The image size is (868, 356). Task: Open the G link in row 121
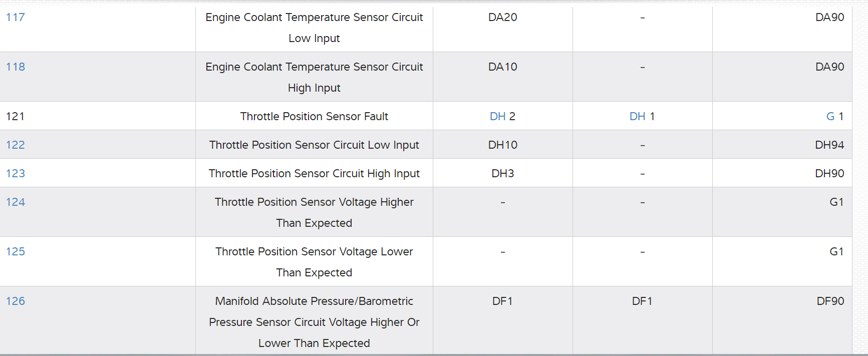click(830, 117)
